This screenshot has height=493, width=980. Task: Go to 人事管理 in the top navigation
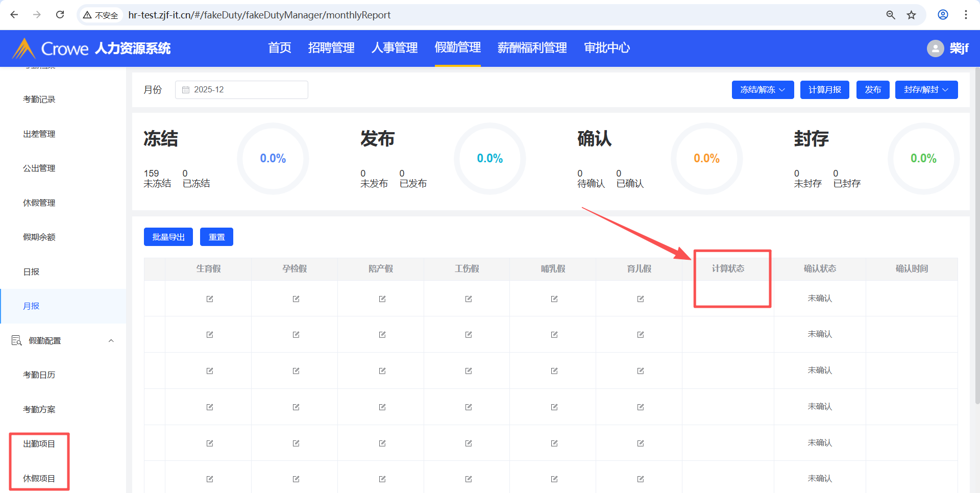[x=394, y=48]
